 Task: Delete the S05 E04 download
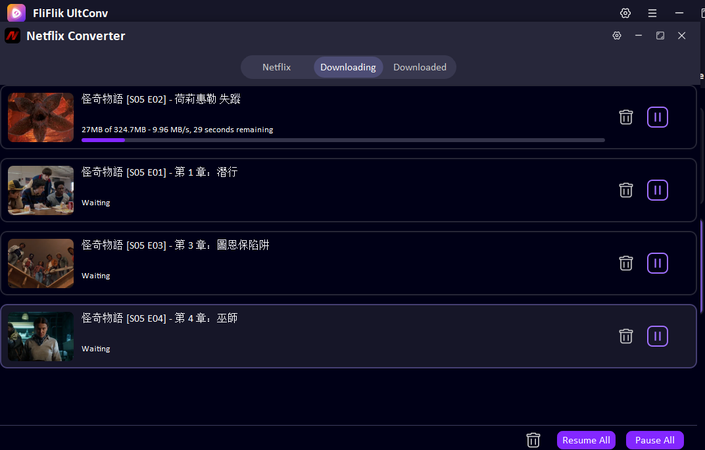(626, 336)
